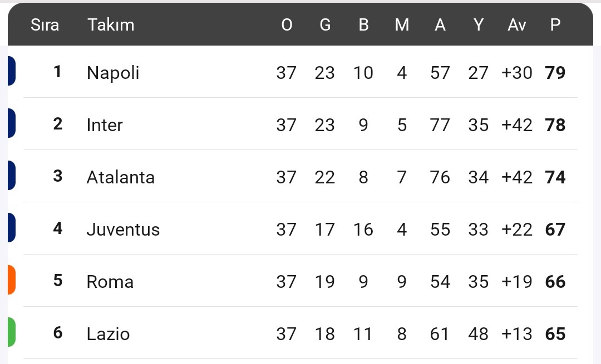Click the Sıra column header

[45, 25]
